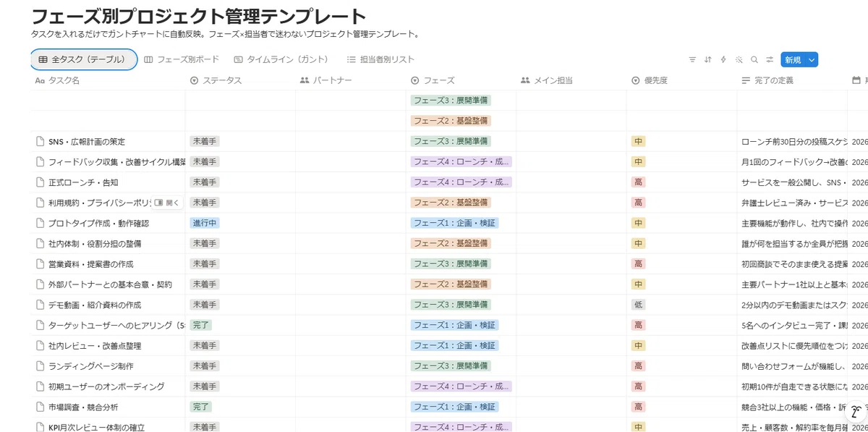Click 高 priority tag of ランディングページ制作 row
Viewport: 868px width, 432px height.
(638, 366)
